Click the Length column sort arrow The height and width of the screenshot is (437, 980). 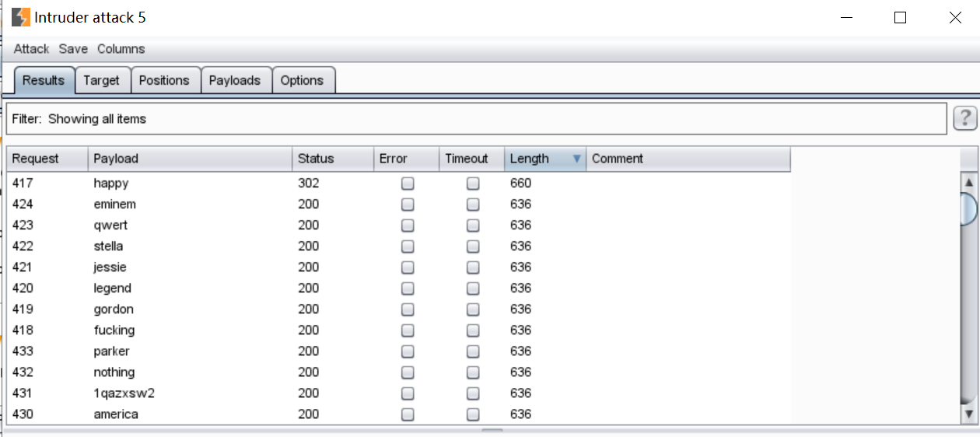[576, 159]
